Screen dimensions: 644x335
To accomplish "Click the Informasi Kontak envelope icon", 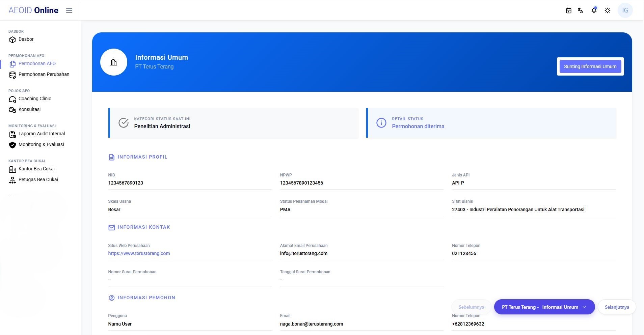I will [112, 228].
